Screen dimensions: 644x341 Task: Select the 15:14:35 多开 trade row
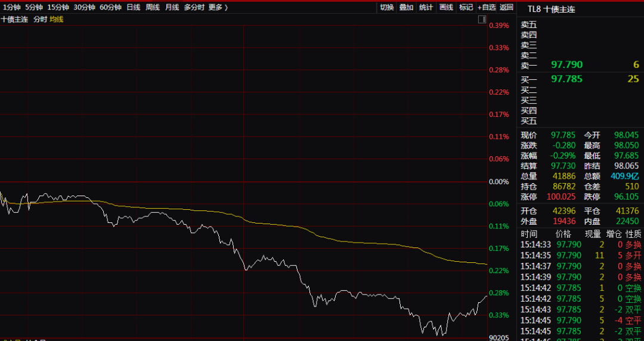point(580,256)
